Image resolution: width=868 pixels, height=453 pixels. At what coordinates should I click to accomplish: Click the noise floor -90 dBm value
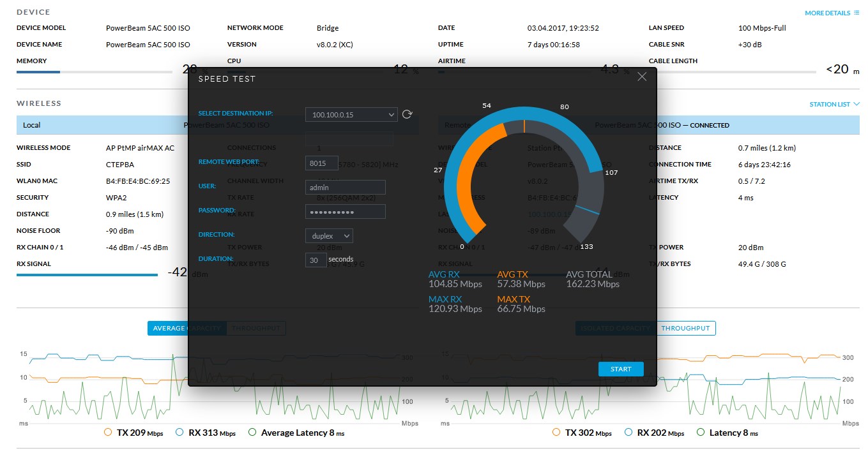(120, 231)
